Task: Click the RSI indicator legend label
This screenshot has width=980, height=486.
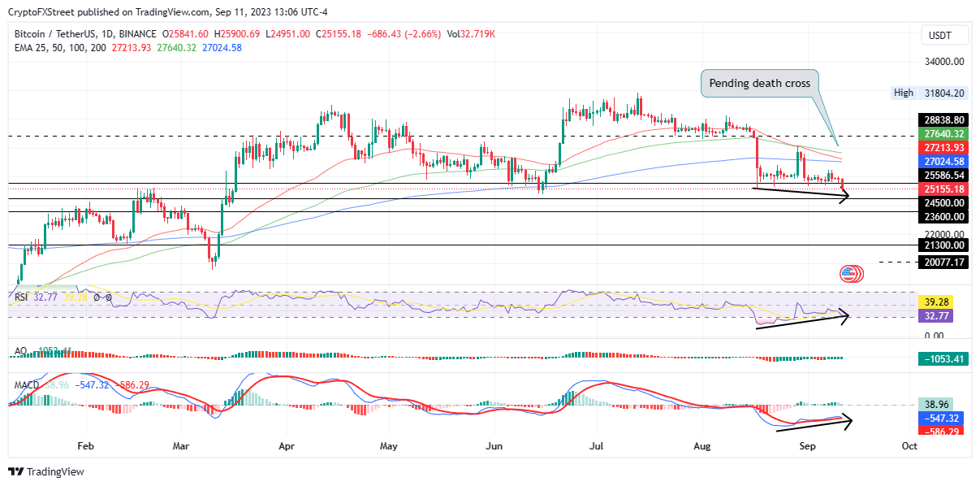Action: point(22,298)
